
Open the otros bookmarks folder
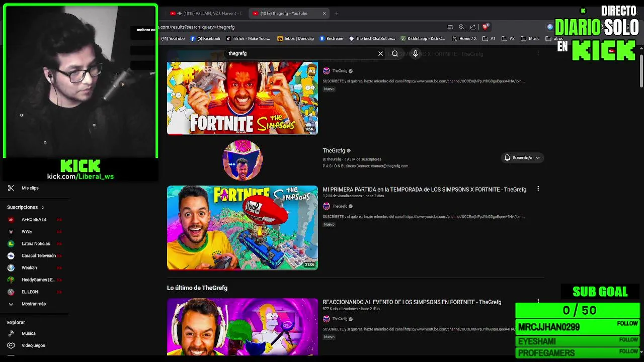[554, 39]
